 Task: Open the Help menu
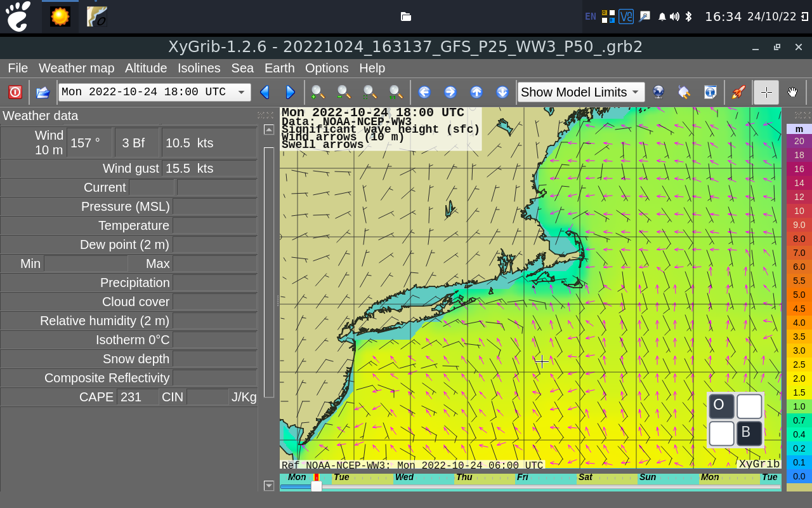point(372,68)
